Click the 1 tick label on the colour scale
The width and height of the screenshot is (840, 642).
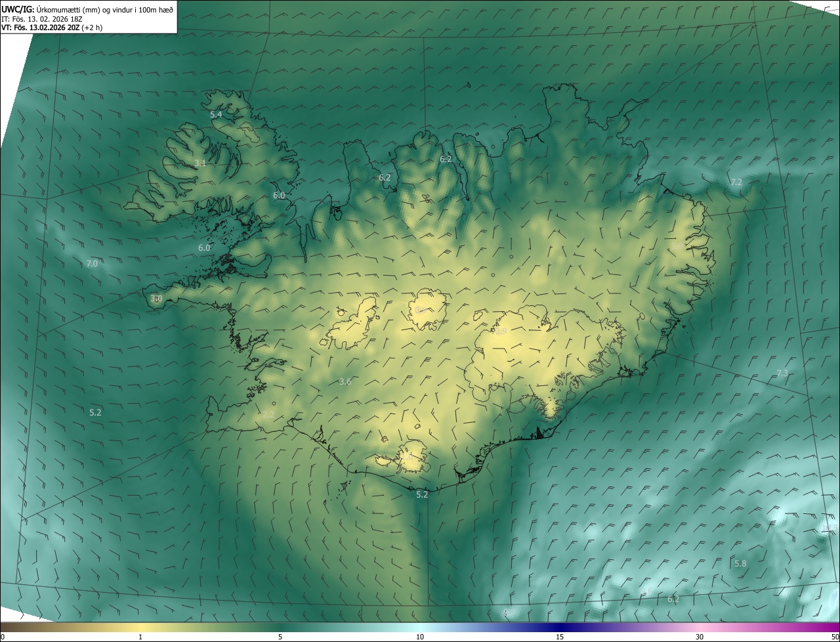(x=140, y=637)
